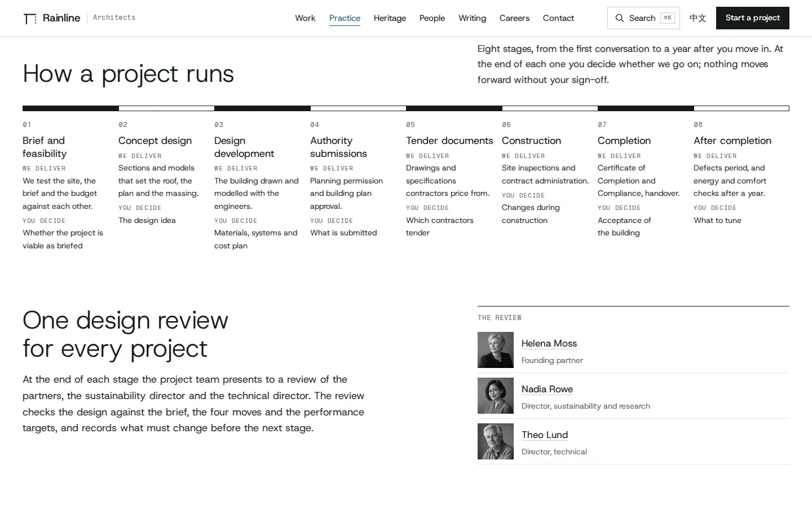Click 'Director, sustainability and research' text

coord(585,406)
